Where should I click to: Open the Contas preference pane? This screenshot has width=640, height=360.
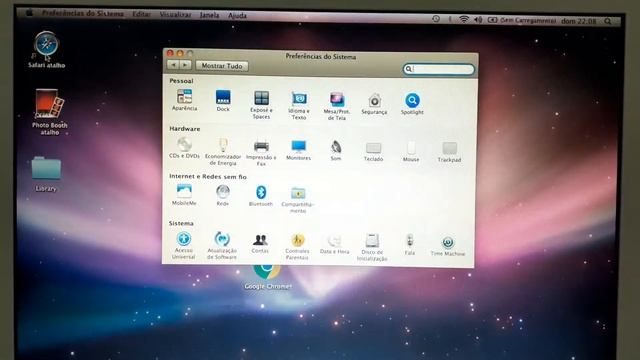[x=260, y=244]
